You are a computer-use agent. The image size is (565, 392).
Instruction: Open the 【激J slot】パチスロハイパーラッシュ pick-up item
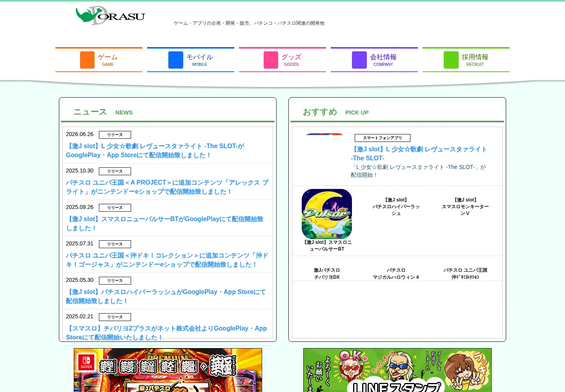(396, 207)
